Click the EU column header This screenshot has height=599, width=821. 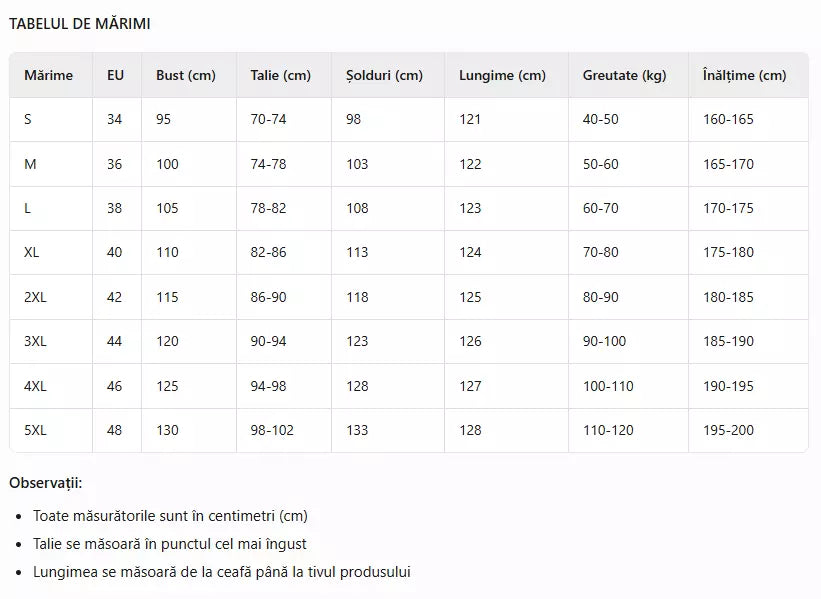[x=115, y=75]
